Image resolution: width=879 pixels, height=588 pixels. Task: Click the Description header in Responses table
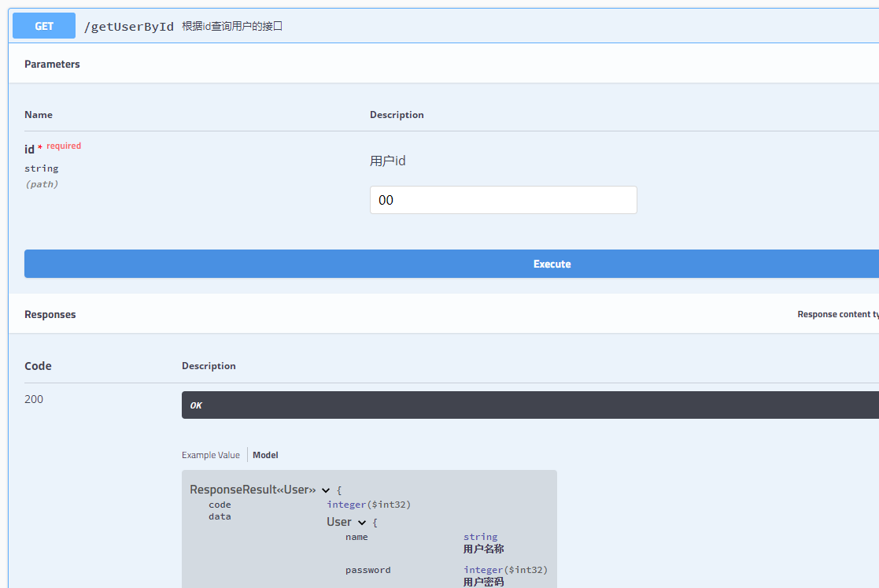click(209, 365)
